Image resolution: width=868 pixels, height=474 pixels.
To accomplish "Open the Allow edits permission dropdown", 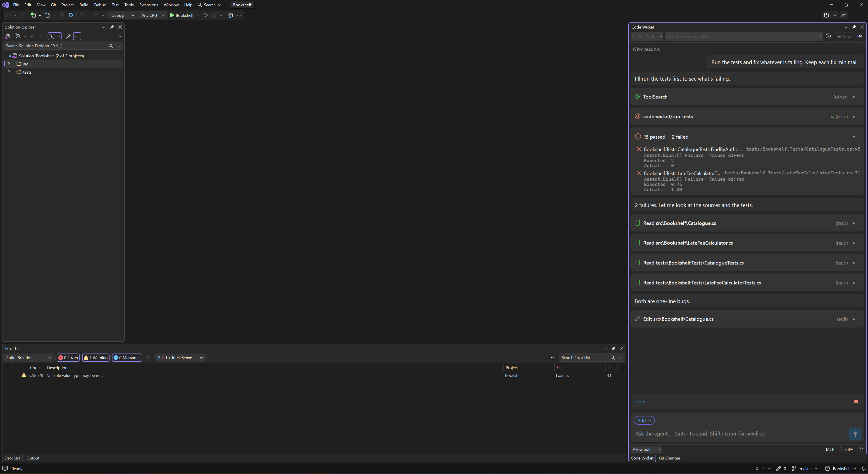I will pos(646,449).
